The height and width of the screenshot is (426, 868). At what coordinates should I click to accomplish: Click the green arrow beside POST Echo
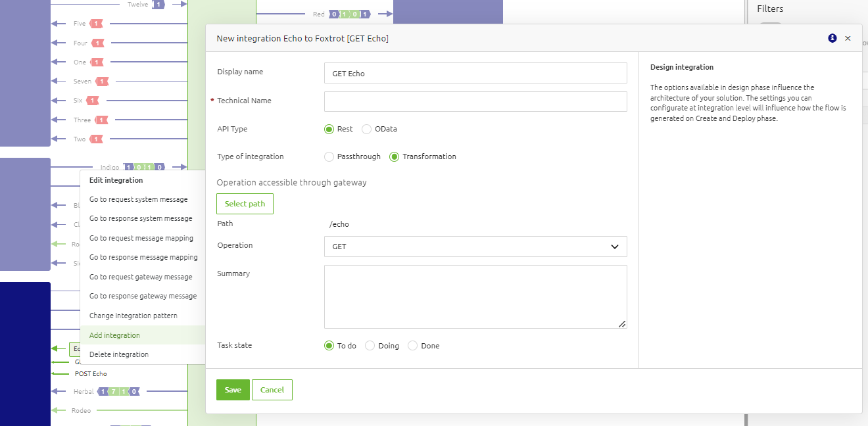click(61, 373)
